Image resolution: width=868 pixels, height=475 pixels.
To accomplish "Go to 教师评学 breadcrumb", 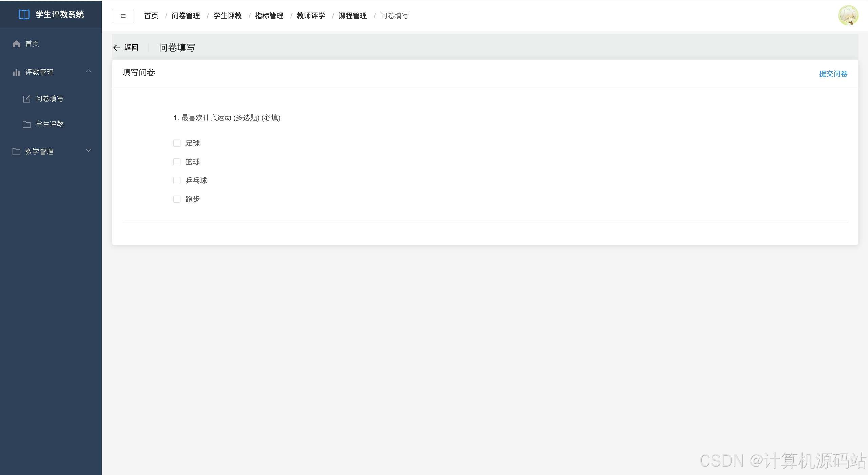I will click(311, 16).
